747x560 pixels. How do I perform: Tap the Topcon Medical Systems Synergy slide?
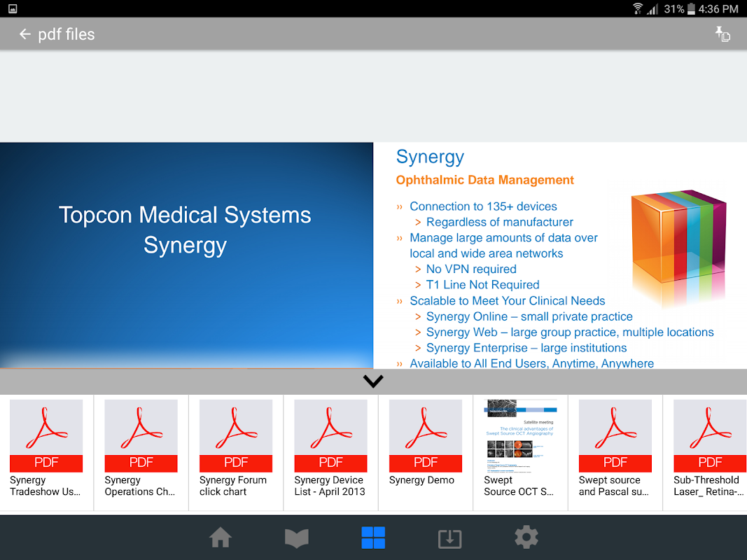click(186, 255)
